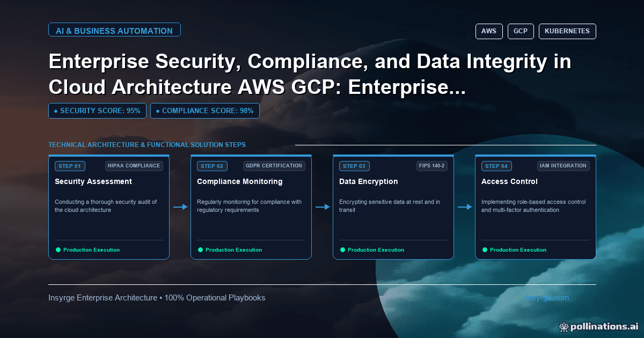Click Production Execution in the Access Control card
The width and height of the screenshot is (644, 338).
518,250
